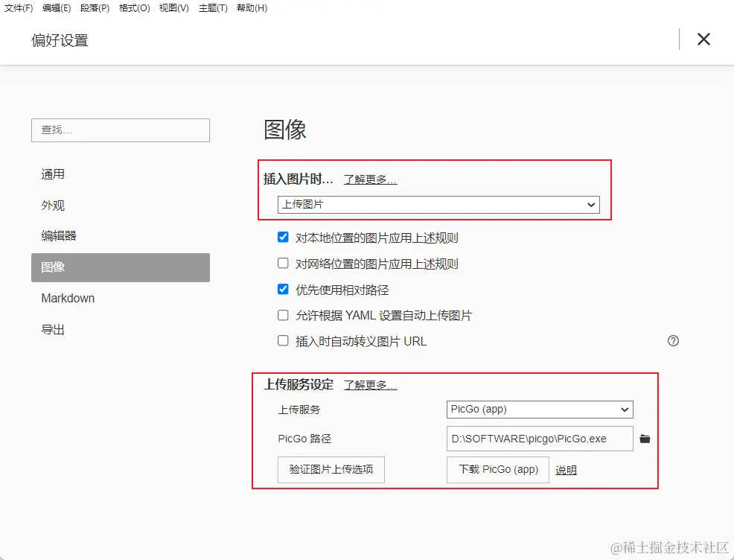Open the 段落(P) menu

95,8
